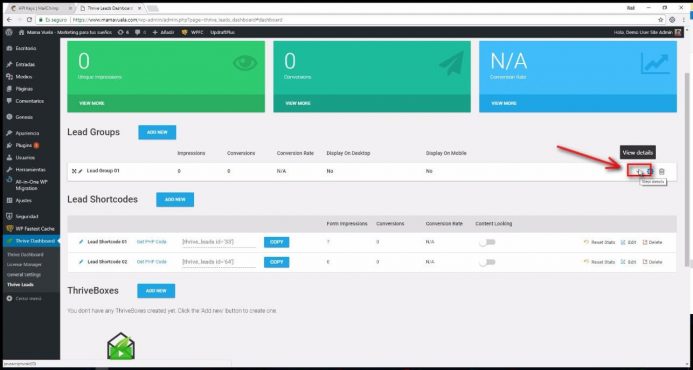
Task: Open the Entradas sidebar menu
Action: pos(26,65)
